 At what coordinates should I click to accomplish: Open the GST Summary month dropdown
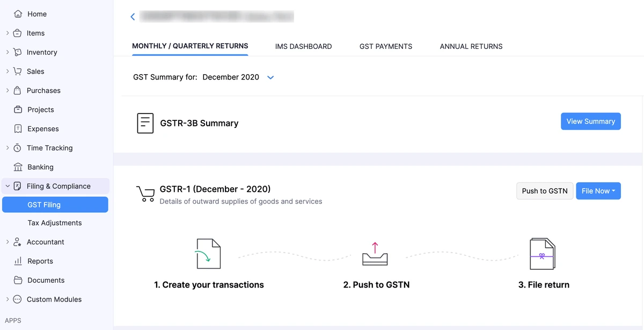(270, 77)
